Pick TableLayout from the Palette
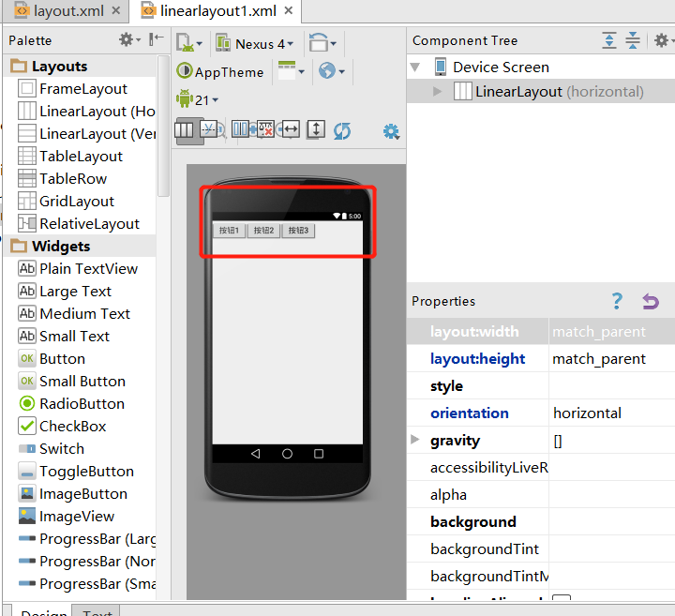Image resolution: width=675 pixels, height=616 pixels. 69,156
